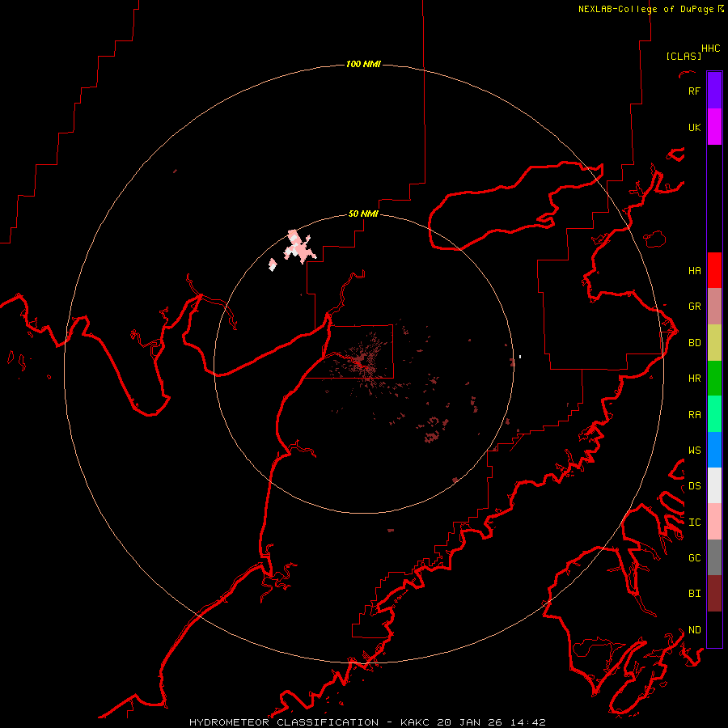Screen dimensions: 728x728
Task: Click the GR legend label
Action: (x=694, y=306)
